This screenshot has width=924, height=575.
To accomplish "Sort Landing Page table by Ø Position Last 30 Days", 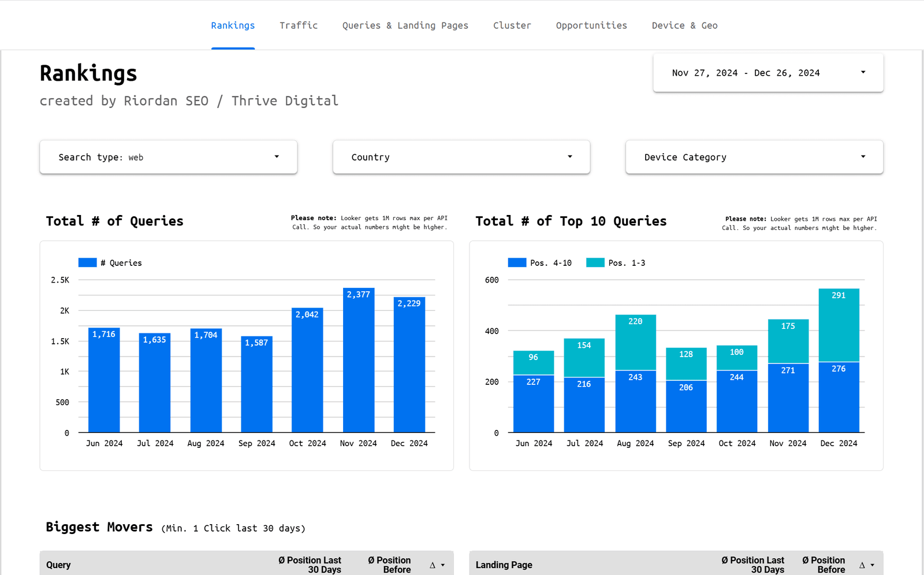I will [x=753, y=565].
